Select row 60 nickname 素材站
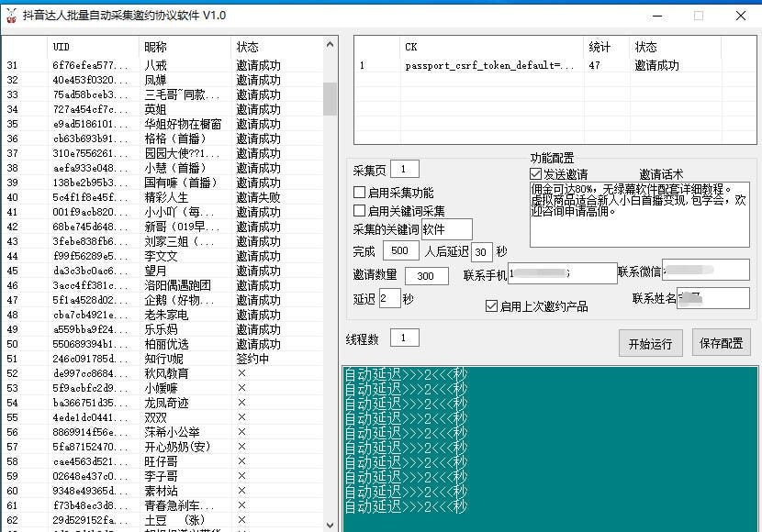 click(161, 490)
